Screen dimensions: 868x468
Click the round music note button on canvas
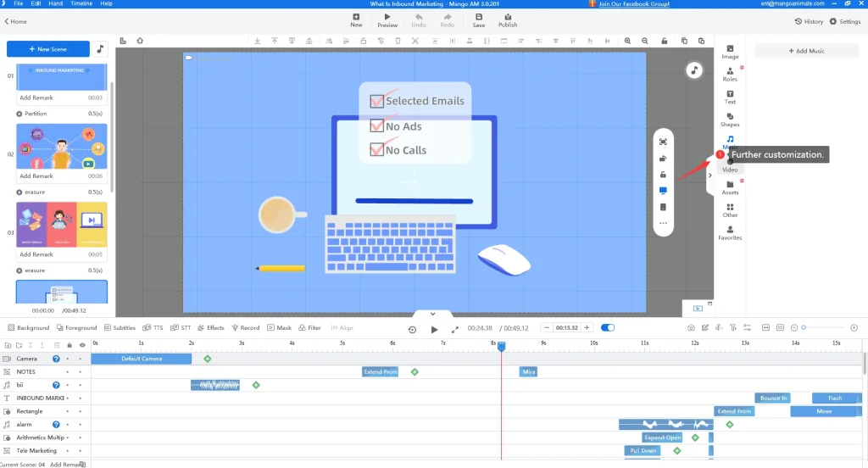pyautogui.click(x=695, y=70)
